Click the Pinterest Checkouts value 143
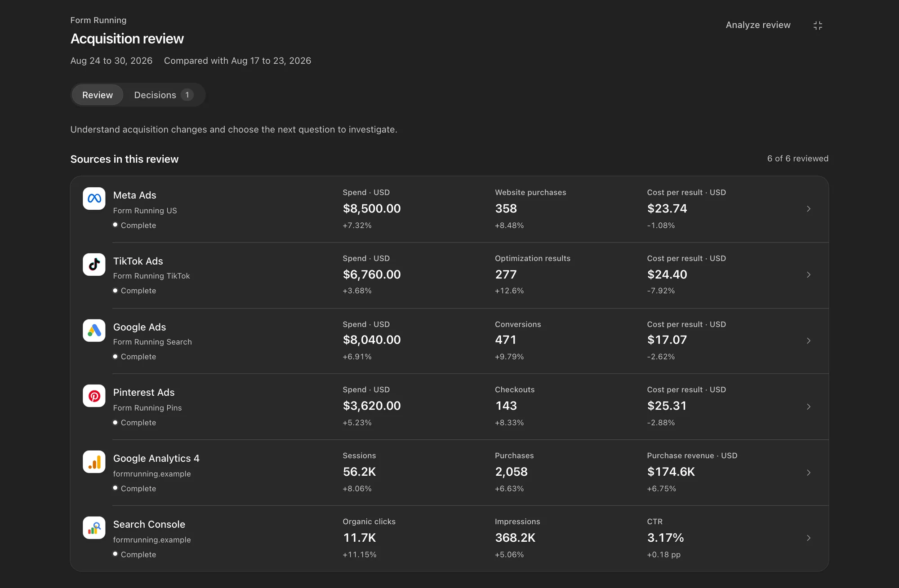The width and height of the screenshot is (899, 588). tap(506, 406)
